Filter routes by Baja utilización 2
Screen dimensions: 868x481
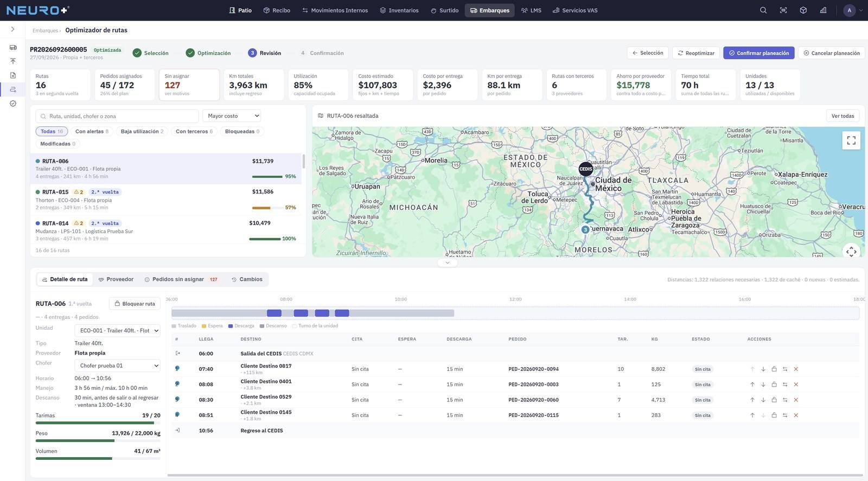click(x=142, y=131)
